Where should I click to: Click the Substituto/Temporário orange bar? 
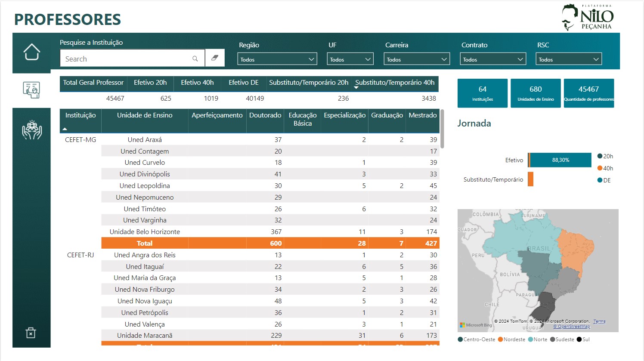[531, 179]
